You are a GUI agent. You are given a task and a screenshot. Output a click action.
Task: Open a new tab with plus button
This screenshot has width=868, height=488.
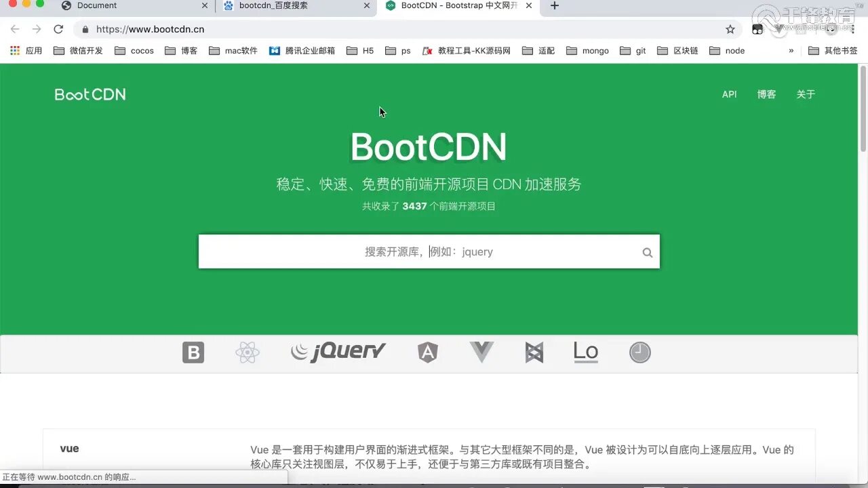(555, 5)
